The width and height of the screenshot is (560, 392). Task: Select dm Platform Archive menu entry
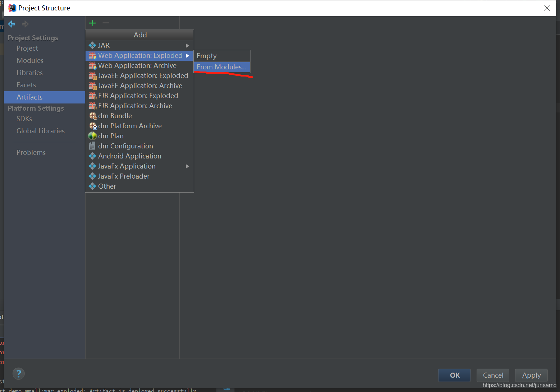point(139,126)
